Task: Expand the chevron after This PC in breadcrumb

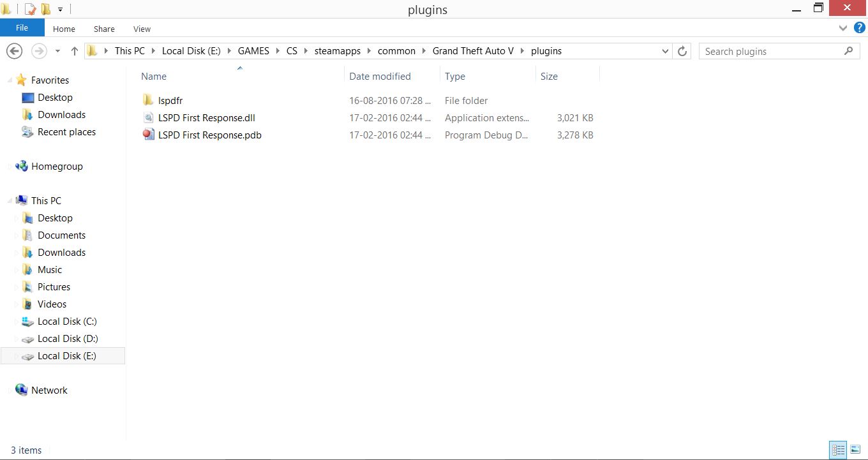Action: (x=153, y=51)
